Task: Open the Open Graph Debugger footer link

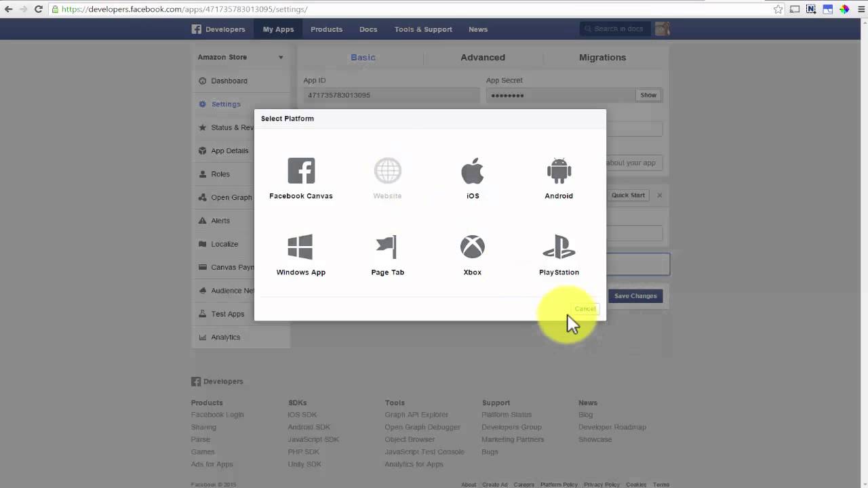Action: tap(422, 427)
